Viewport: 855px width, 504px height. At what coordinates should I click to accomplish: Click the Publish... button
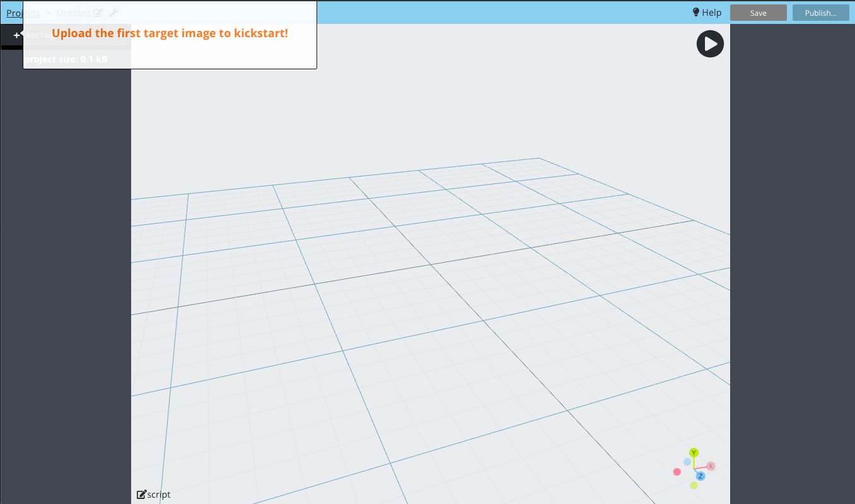pyautogui.click(x=821, y=13)
